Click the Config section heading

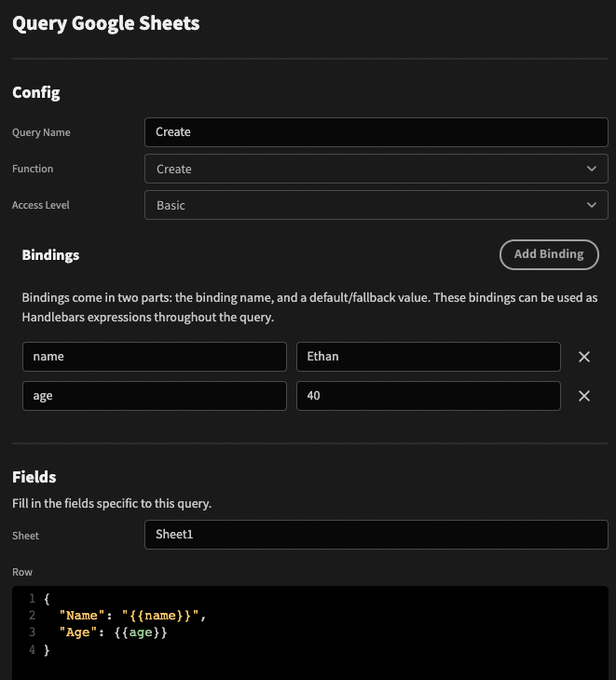[36, 92]
